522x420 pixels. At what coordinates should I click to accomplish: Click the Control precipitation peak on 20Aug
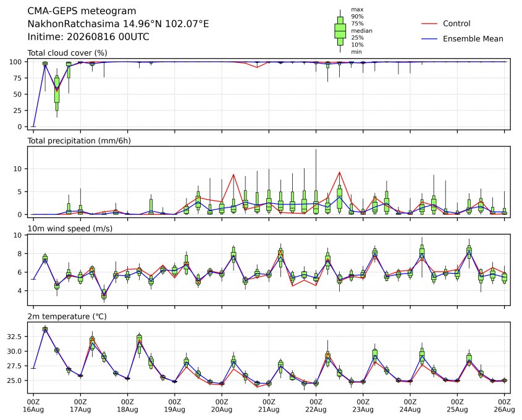coord(234,175)
